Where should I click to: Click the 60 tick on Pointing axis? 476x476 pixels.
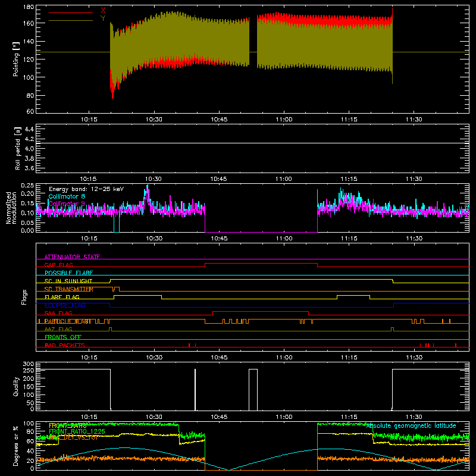[30, 111]
